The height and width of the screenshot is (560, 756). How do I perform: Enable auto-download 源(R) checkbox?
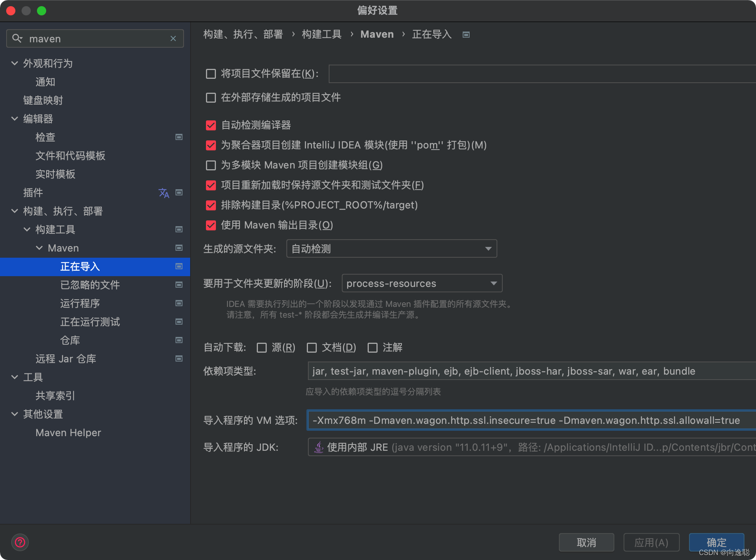pos(262,348)
